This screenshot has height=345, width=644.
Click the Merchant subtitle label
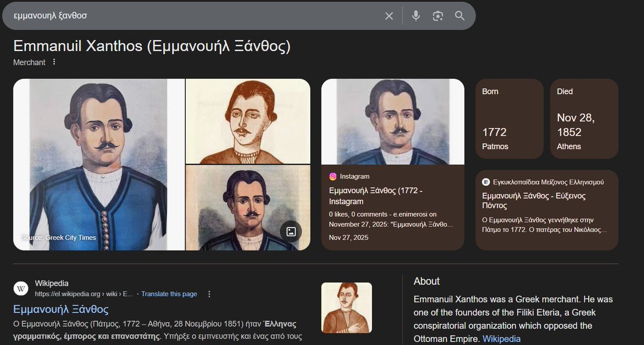[30, 62]
